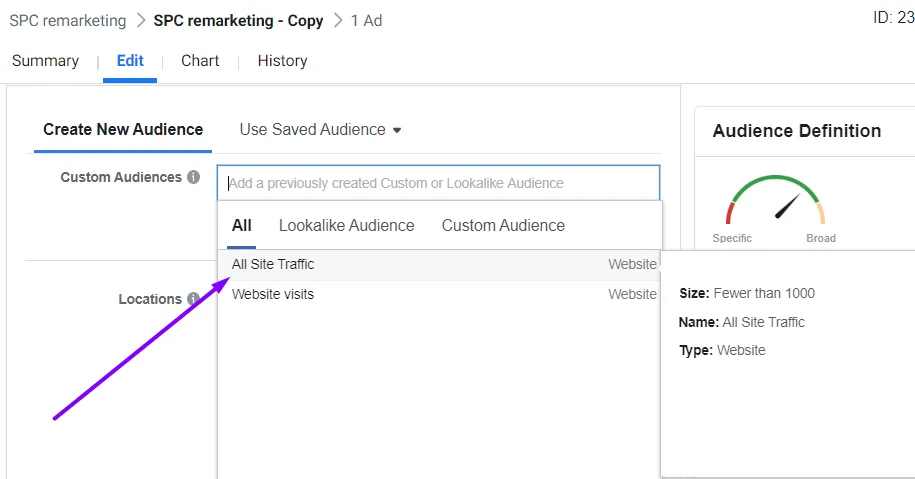915x479 pixels.
Task: Click the Broad gauge label
Action: pos(821,238)
